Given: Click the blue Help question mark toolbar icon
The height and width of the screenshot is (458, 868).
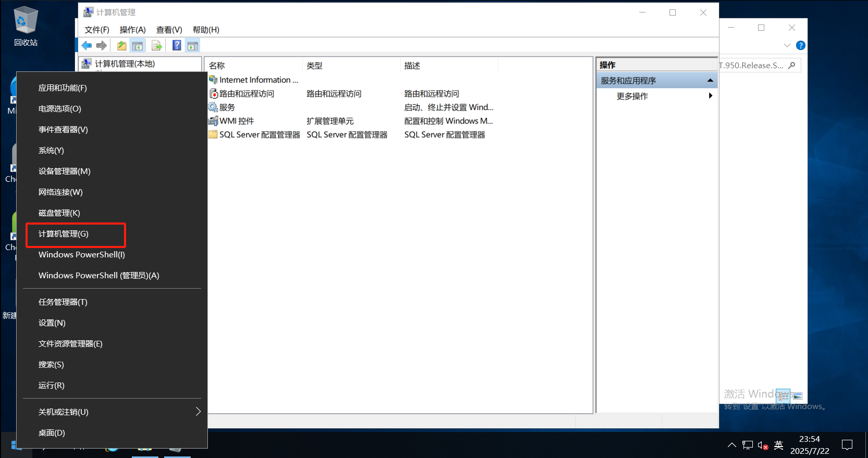Looking at the screenshot, I should coord(177,46).
